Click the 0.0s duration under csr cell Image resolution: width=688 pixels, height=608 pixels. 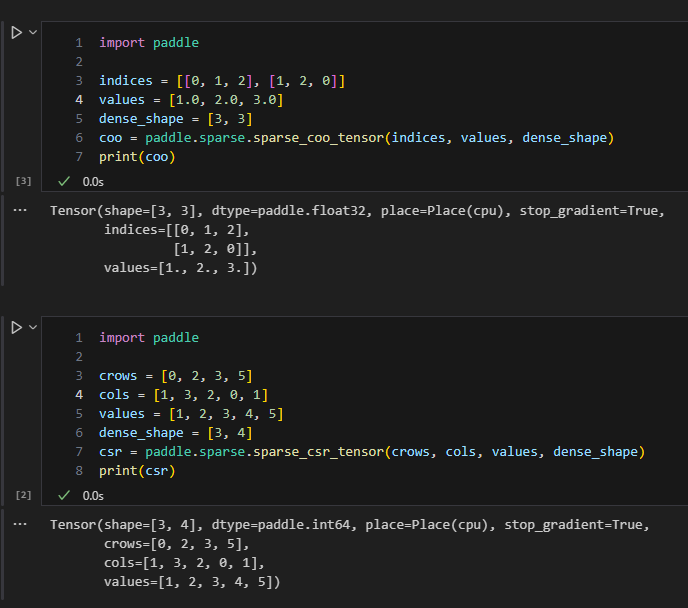(93, 496)
